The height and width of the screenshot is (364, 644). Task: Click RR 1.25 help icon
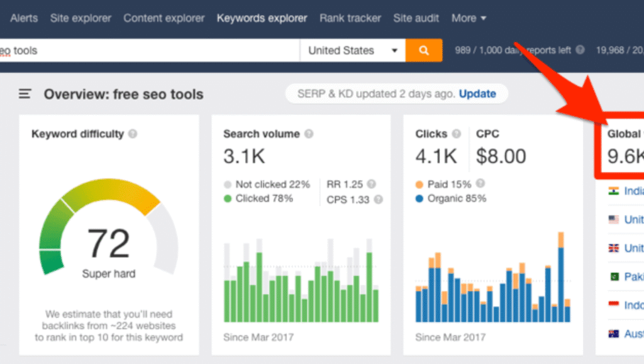(371, 184)
